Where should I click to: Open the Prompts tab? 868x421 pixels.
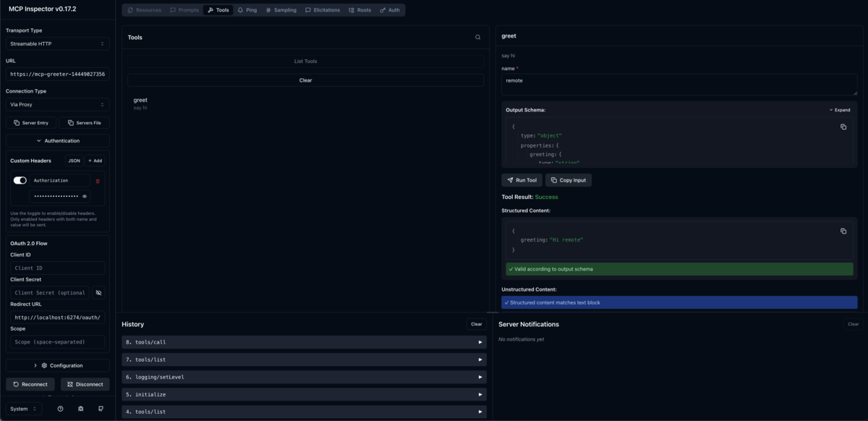tap(184, 10)
